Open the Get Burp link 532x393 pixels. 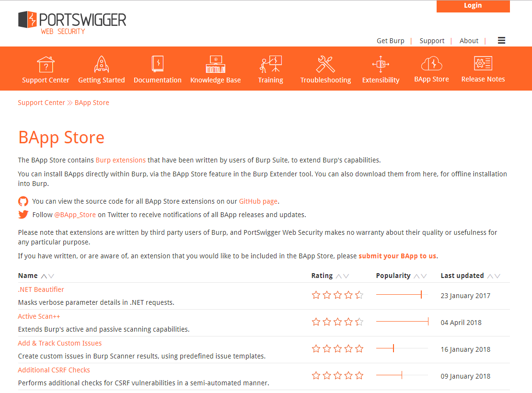point(391,41)
